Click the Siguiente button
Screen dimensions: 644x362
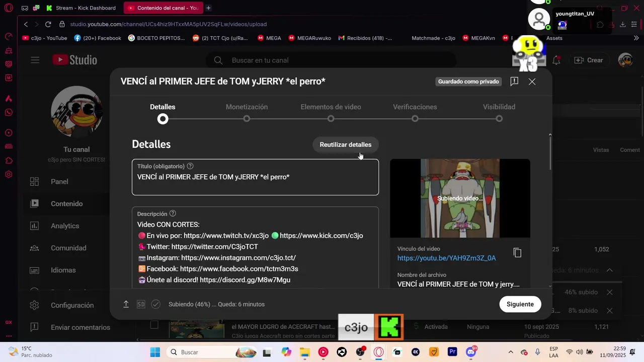pyautogui.click(x=520, y=304)
